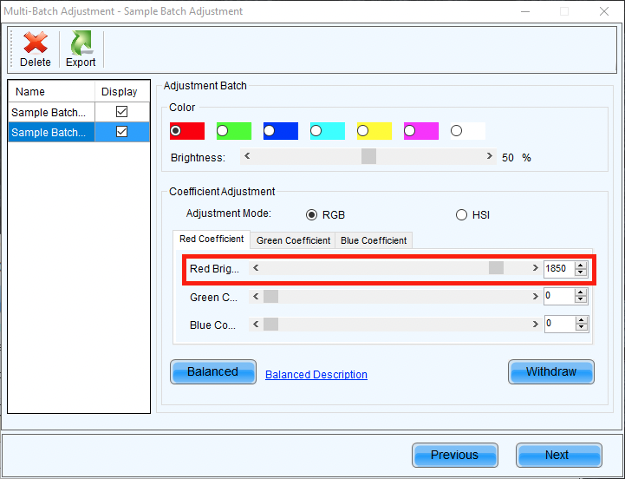
Task: Decrease Blue coefficient with down stepper
Action: pos(581,328)
